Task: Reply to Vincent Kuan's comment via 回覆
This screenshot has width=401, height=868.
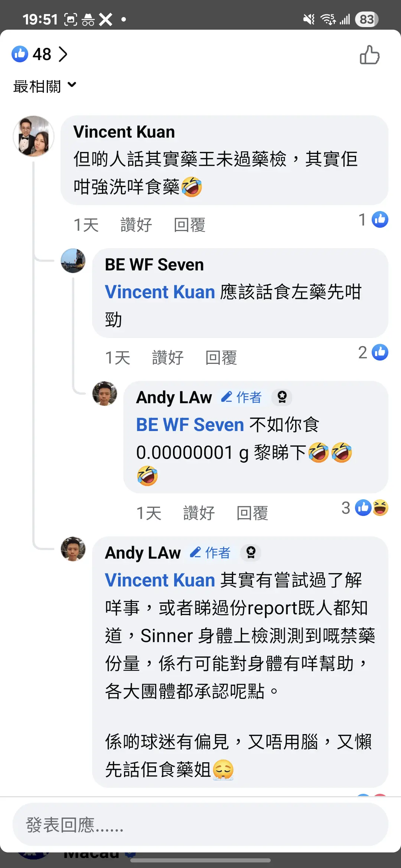Action: [x=190, y=225]
